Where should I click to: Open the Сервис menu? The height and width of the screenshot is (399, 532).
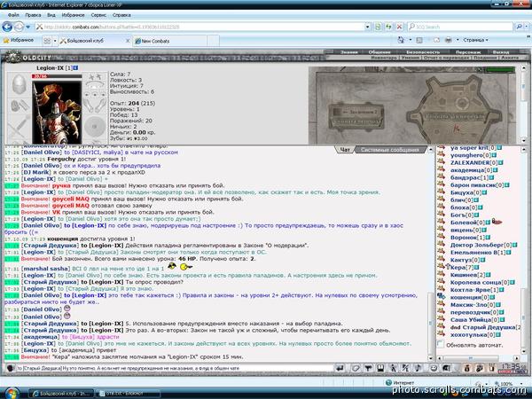98,15
